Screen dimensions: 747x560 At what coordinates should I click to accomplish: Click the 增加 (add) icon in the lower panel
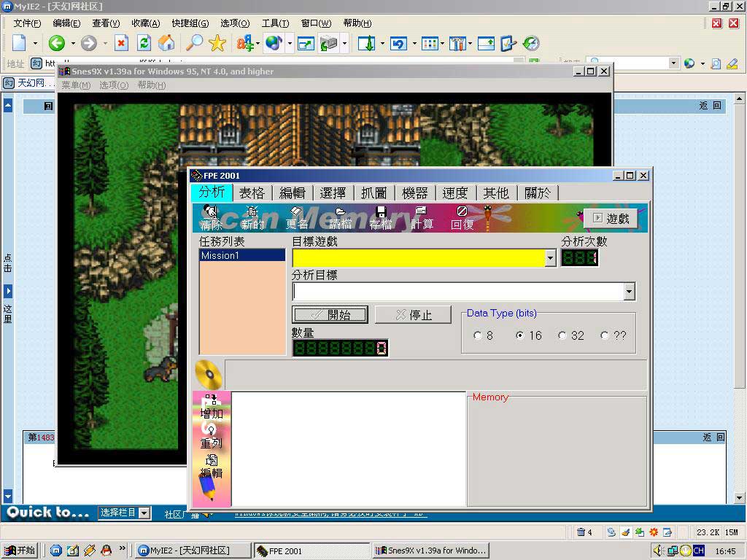[211, 408]
